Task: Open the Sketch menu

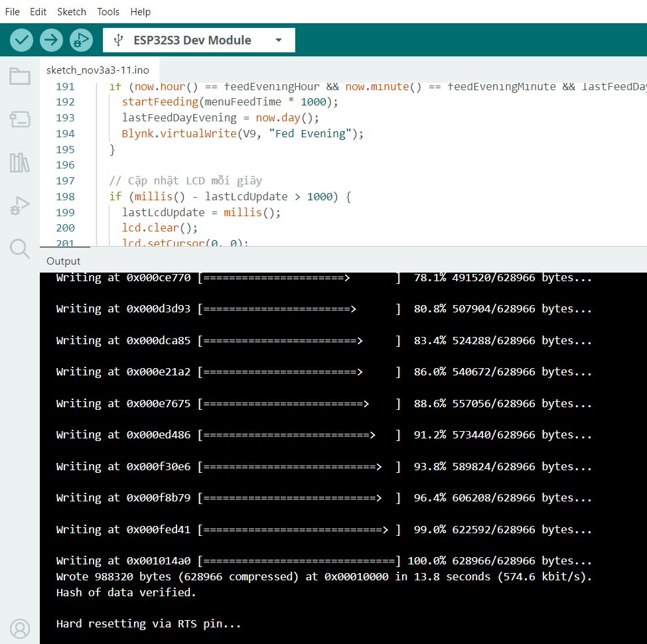Action: coord(72,11)
